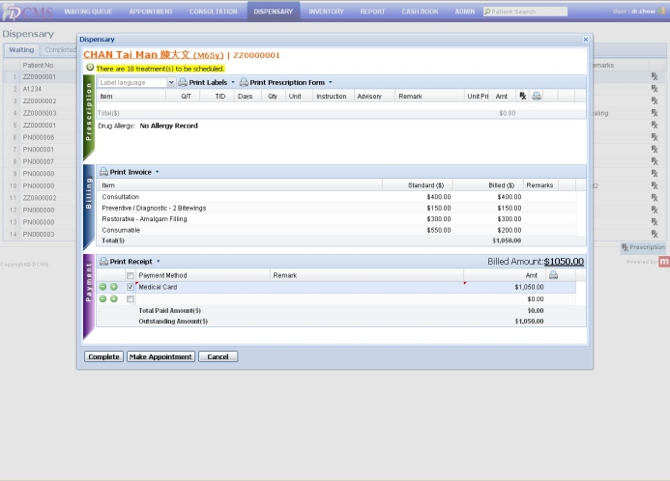670x481 pixels.
Task: Click the Prescription legend icon at bottom right
Action: (x=625, y=247)
